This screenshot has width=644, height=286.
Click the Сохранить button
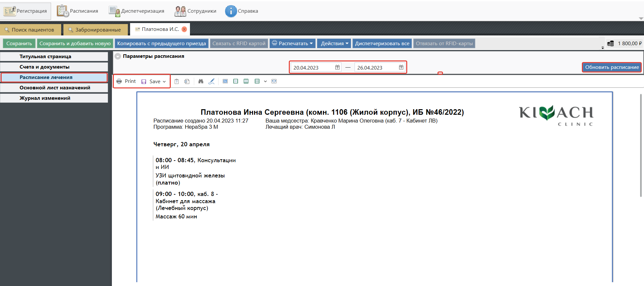tap(19, 44)
